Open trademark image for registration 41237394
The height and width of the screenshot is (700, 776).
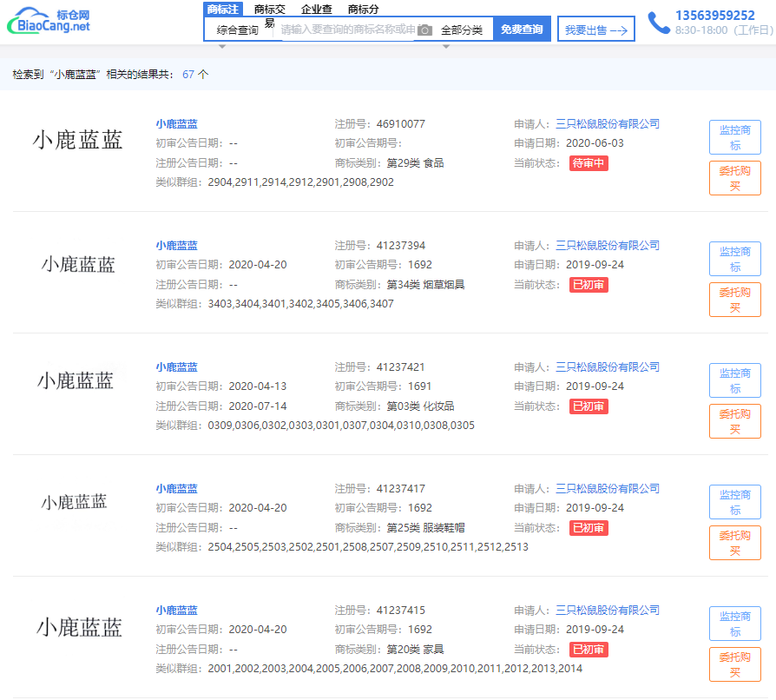pyautogui.click(x=78, y=264)
